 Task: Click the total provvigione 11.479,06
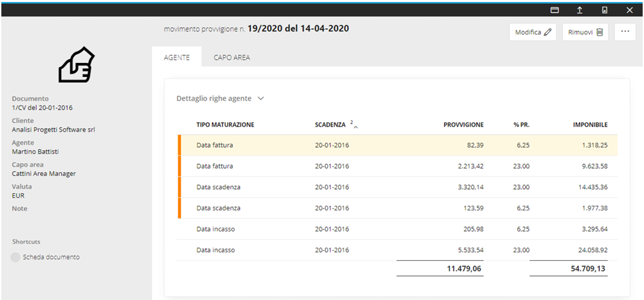pyautogui.click(x=464, y=269)
